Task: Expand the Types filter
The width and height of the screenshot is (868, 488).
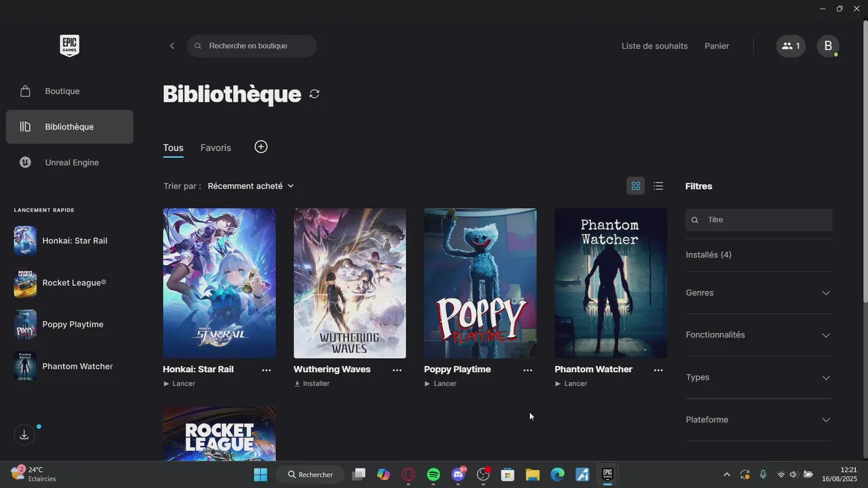Action: (x=758, y=378)
